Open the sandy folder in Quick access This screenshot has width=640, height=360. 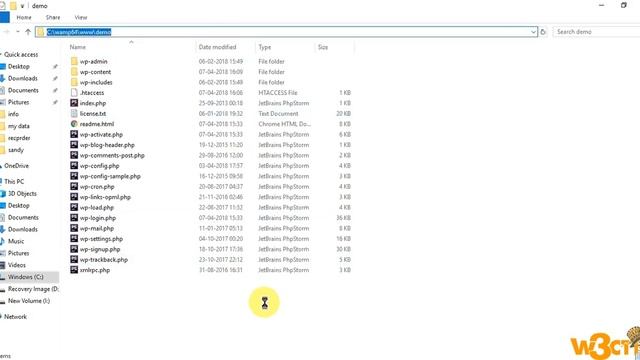tap(16, 150)
